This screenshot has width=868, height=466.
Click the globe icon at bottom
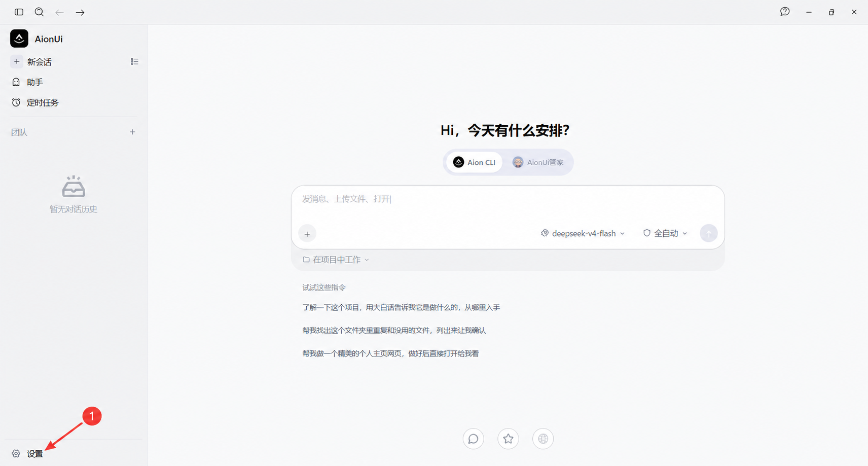point(543,439)
